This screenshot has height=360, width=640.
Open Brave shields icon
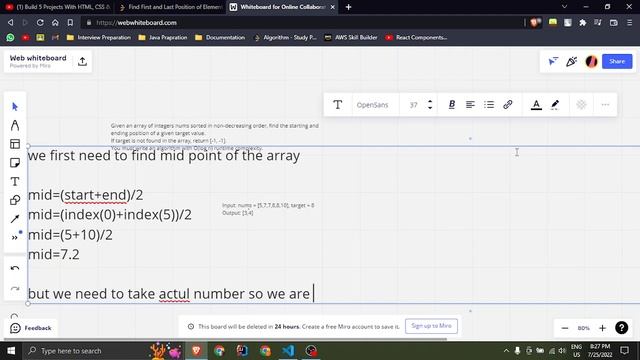click(536, 22)
